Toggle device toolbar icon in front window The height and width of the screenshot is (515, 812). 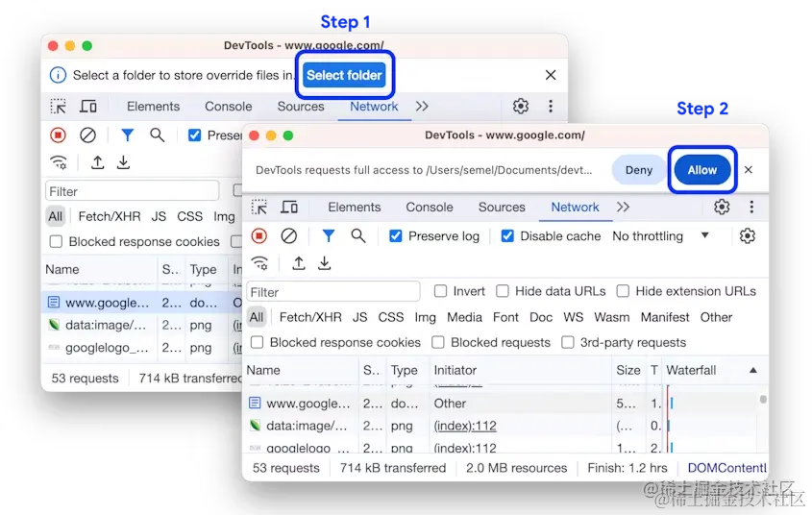pos(289,207)
